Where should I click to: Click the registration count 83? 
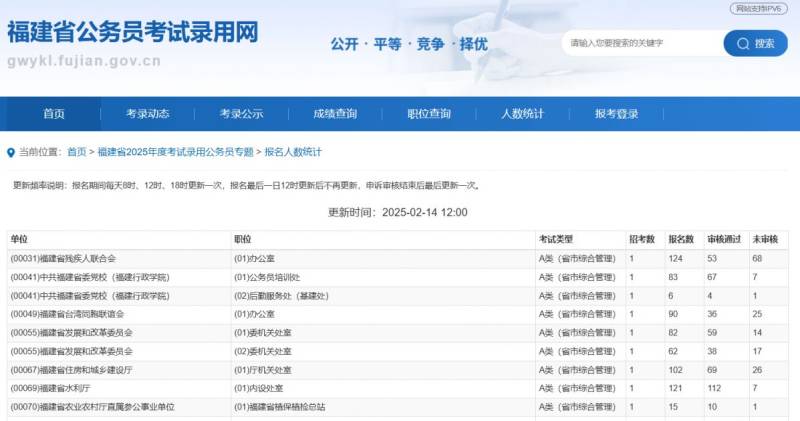(673, 277)
